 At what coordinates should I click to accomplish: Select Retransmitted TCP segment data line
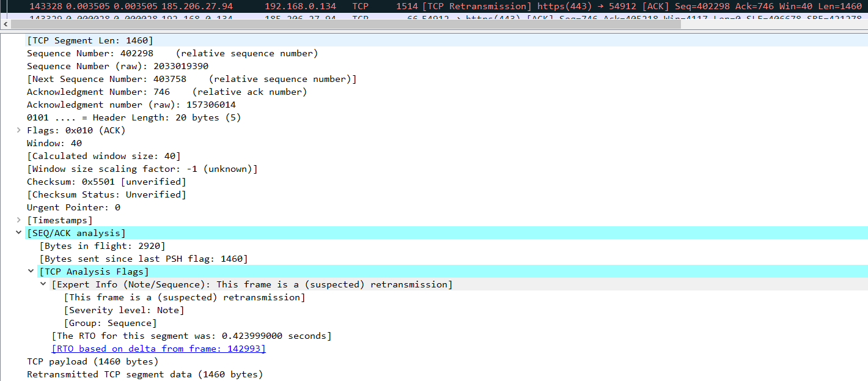[144, 374]
